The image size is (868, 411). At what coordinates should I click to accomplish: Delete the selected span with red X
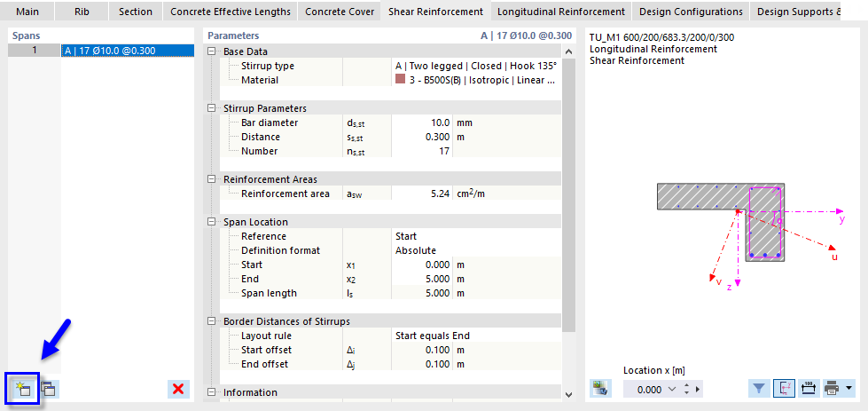178,389
